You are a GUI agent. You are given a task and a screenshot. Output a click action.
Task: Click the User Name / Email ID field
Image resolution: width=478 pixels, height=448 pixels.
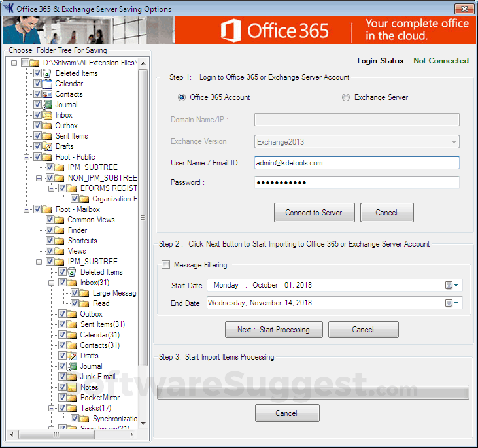[356, 163]
